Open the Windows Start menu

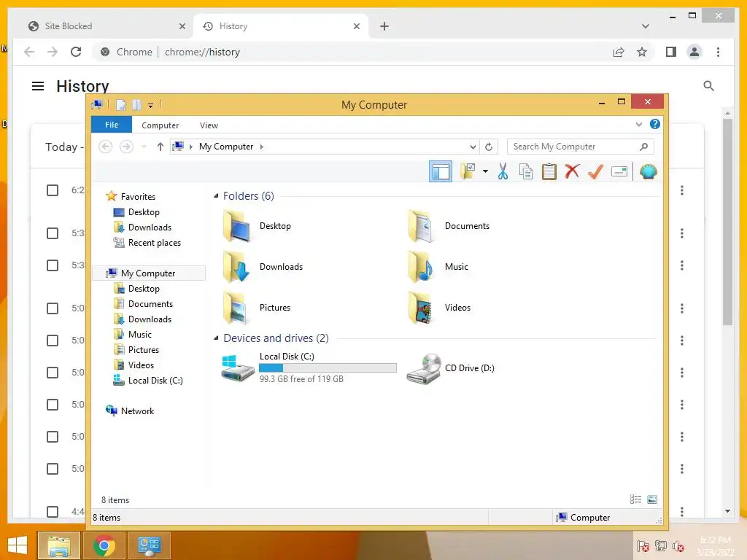coord(18,545)
